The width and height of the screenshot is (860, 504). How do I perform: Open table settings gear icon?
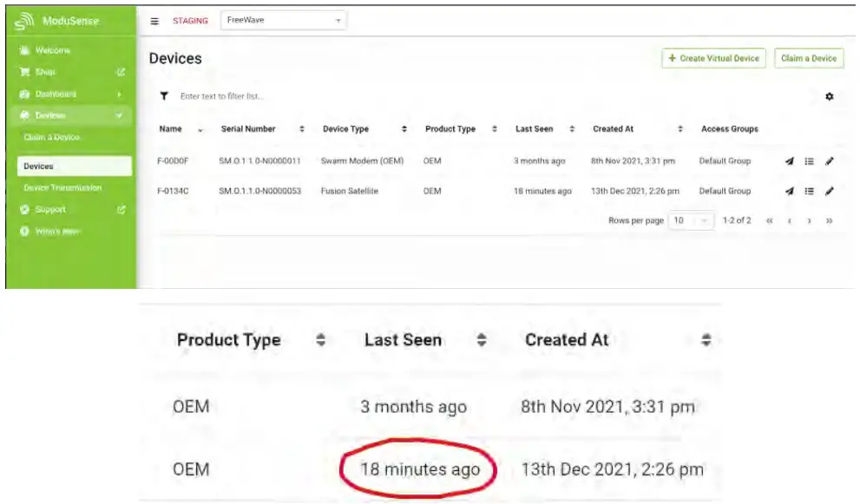[829, 96]
